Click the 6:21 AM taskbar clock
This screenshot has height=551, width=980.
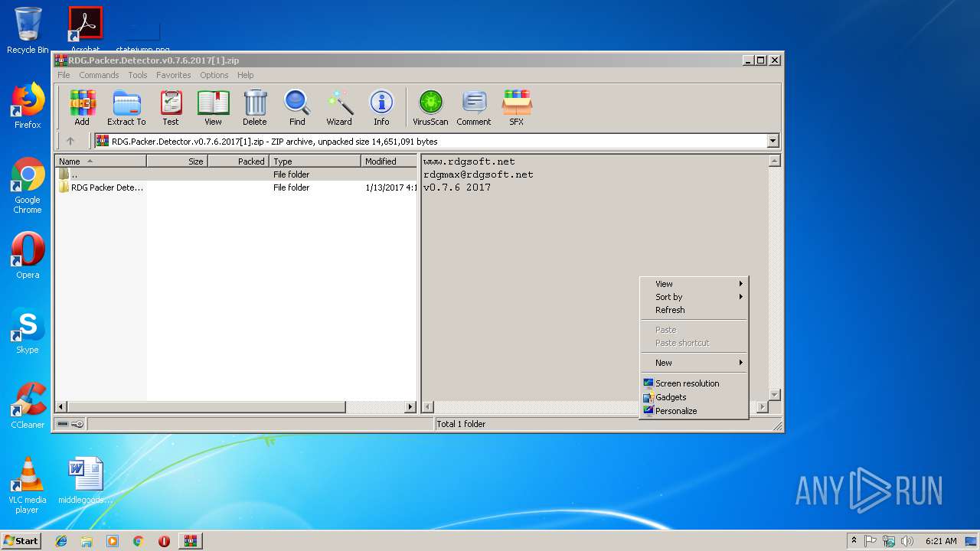click(941, 541)
